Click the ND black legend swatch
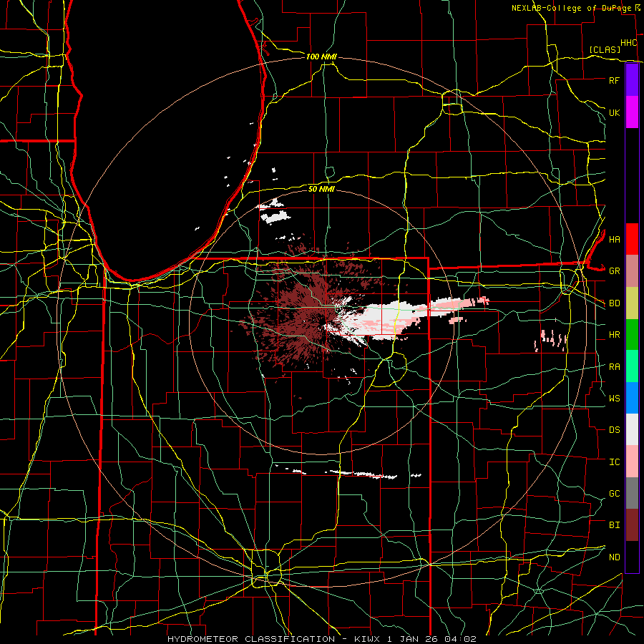The height and width of the screenshot is (644, 644). click(632, 557)
